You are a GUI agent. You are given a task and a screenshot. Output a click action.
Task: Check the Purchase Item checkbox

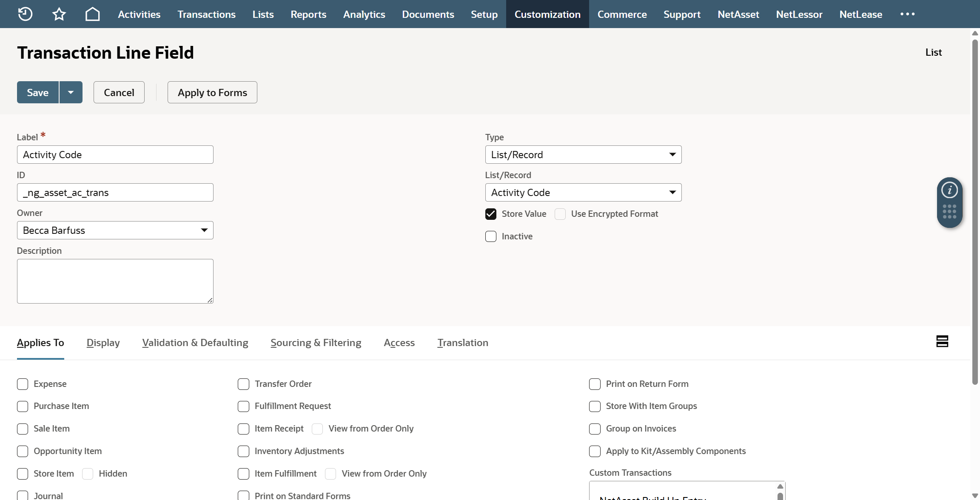tap(23, 406)
